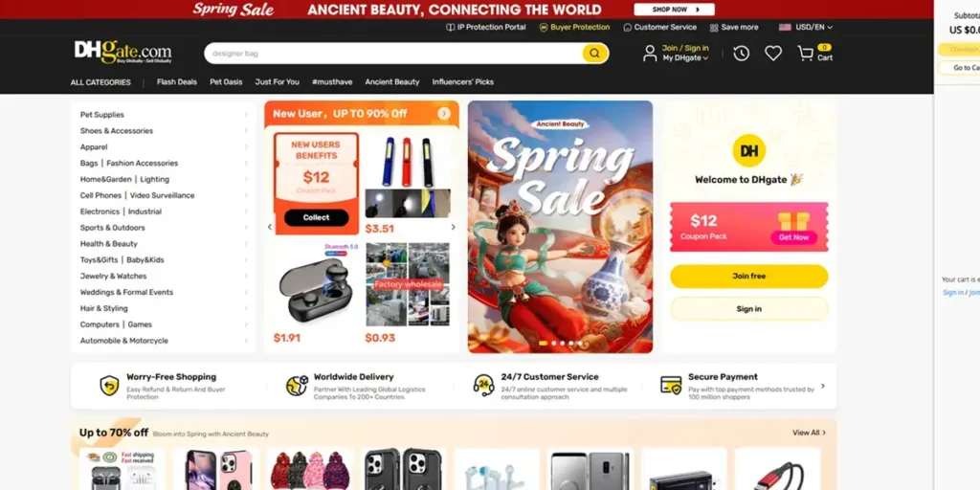Screen dimensions: 980x490
Task: Select the first banner carousel indicator dot
Action: (x=544, y=344)
